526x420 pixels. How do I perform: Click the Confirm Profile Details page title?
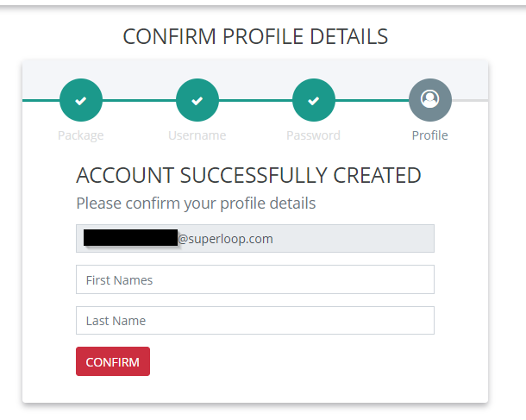[x=255, y=37]
